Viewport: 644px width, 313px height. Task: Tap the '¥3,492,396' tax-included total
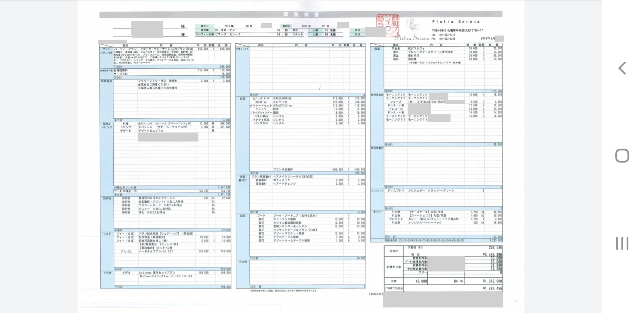pos(492,255)
